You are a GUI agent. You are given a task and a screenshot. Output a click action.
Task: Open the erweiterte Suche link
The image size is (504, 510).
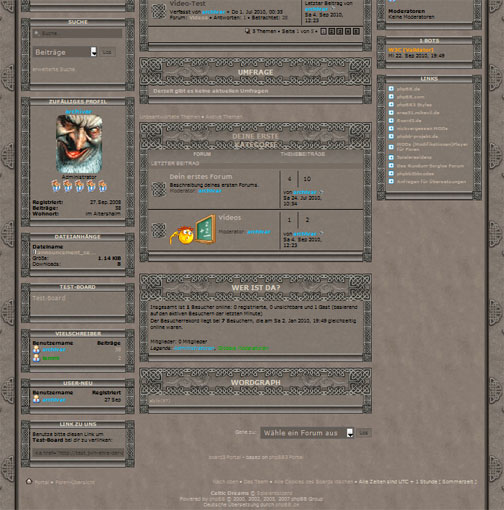point(54,69)
